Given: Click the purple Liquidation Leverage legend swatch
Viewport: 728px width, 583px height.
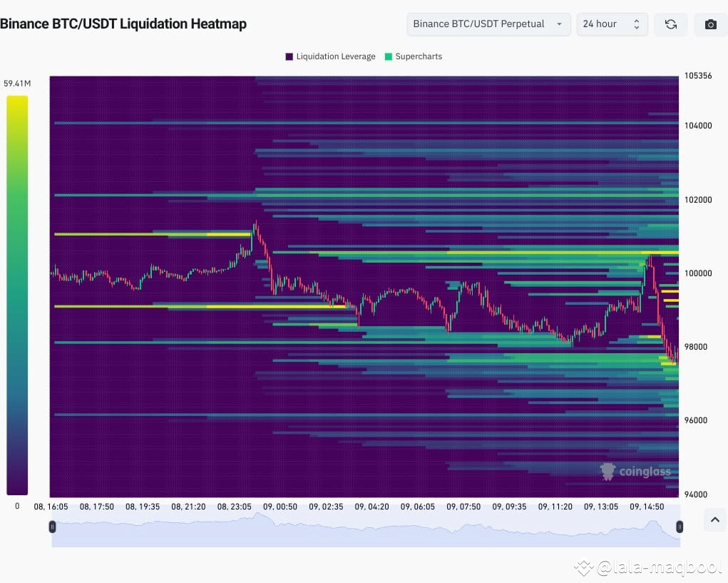Looking at the screenshot, I should pos(289,56).
